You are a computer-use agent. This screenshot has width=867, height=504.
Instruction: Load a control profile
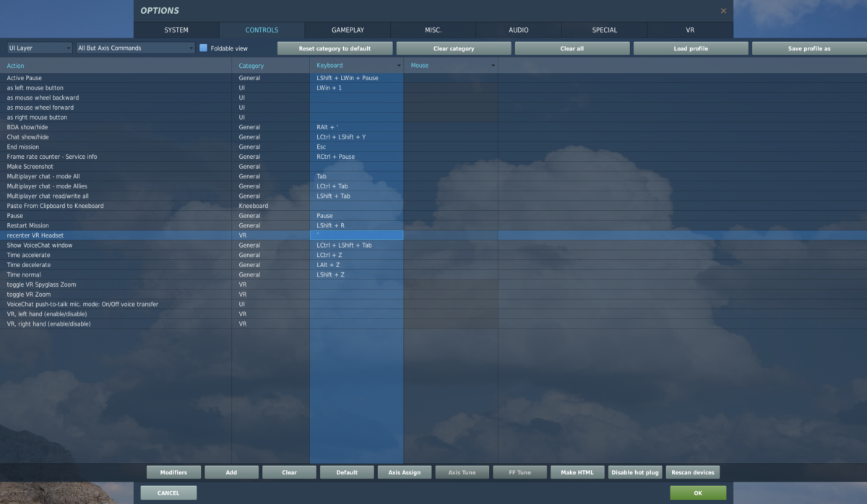(x=690, y=48)
